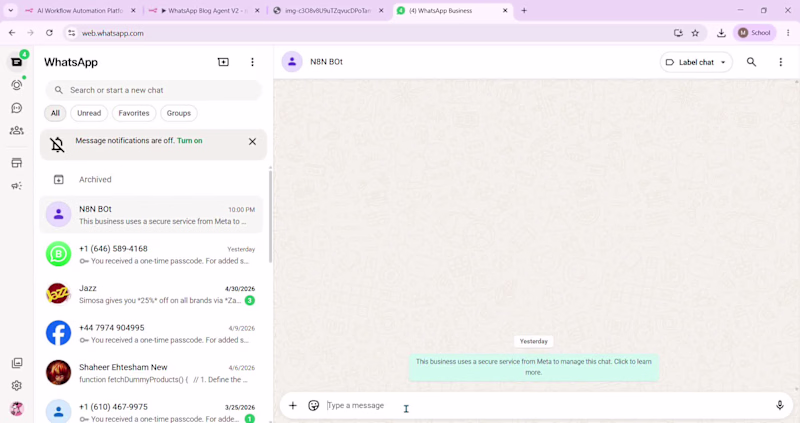Open N8N BOt contact info from header name
Viewport: 800px width, 423px height.
[327, 62]
